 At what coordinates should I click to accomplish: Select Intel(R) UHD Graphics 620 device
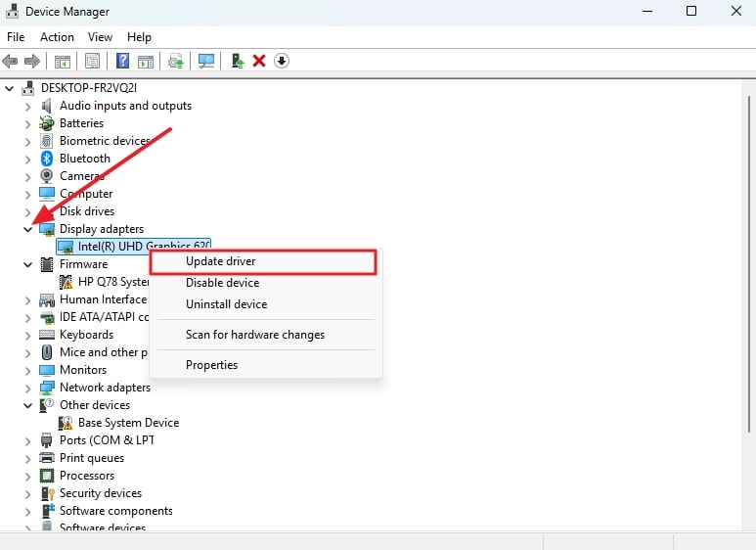(134, 247)
